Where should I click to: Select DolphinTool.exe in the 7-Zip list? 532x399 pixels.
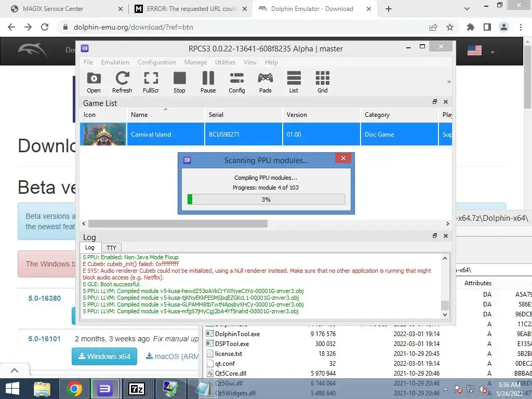(x=237, y=334)
